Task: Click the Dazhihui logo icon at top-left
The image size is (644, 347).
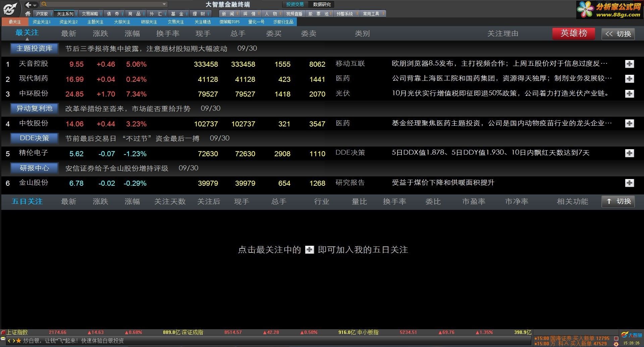Action: [x=10, y=8]
